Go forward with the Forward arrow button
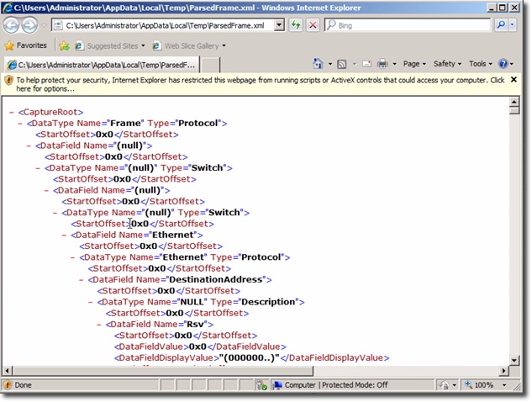The height and width of the screenshot is (402, 532). click(29, 25)
